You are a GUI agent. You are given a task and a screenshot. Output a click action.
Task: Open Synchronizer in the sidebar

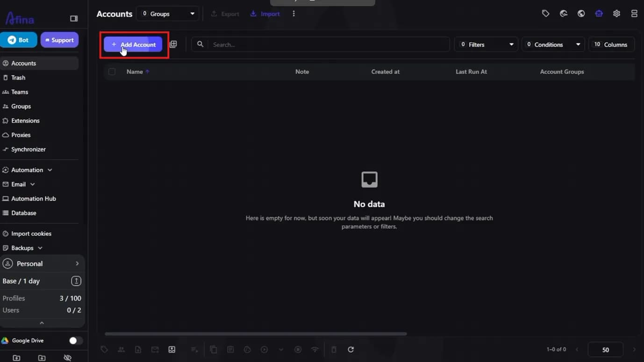(x=39, y=149)
